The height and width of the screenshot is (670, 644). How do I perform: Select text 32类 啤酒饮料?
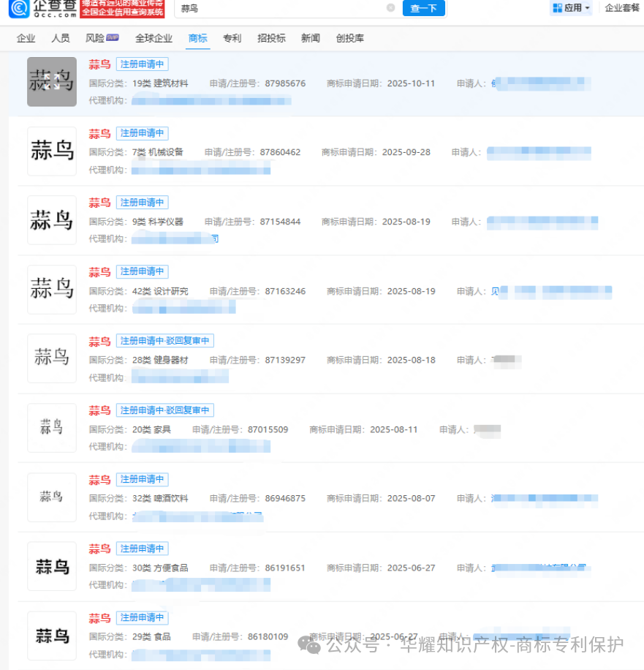160,499
